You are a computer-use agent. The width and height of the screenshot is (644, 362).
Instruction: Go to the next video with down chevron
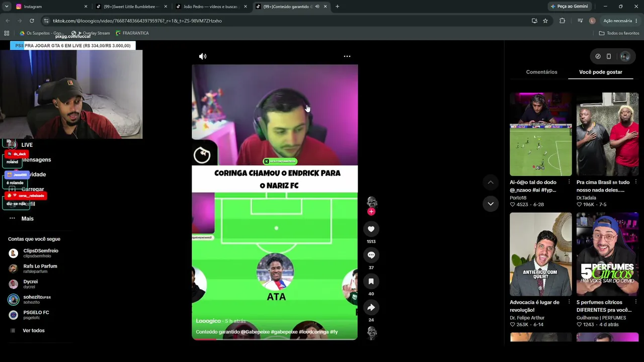pyautogui.click(x=491, y=204)
